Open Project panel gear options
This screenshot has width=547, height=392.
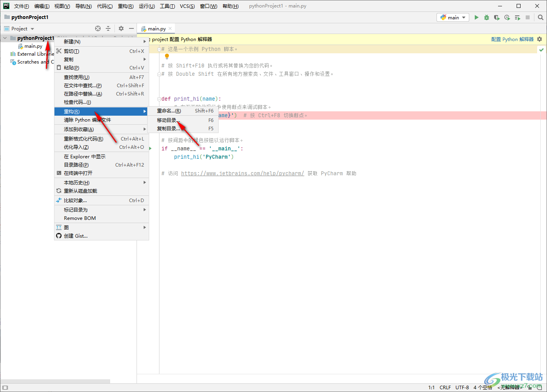click(x=121, y=28)
